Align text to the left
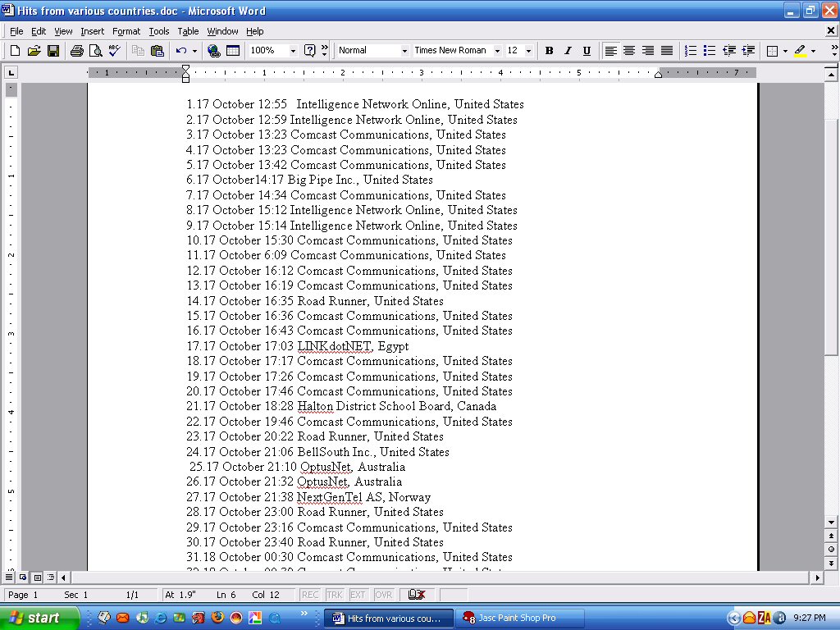Screen dimensions: 840x630 (610, 51)
